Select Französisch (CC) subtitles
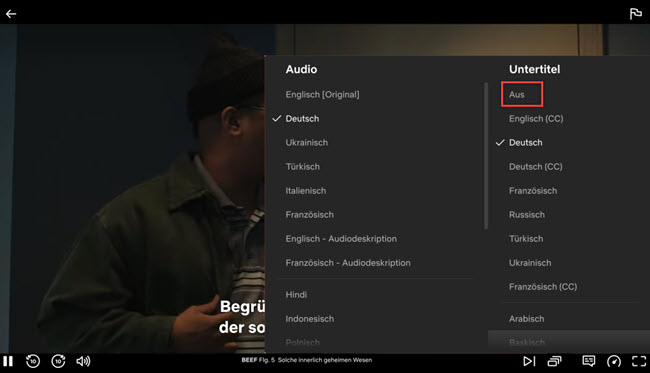This screenshot has width=650, height=373. point(543,287)
